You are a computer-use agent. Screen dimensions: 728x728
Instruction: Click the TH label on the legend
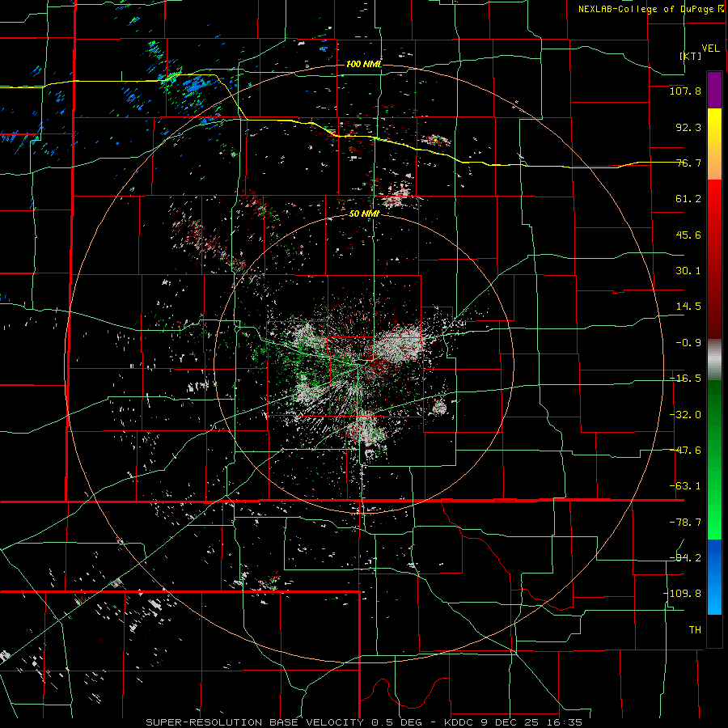695,629
